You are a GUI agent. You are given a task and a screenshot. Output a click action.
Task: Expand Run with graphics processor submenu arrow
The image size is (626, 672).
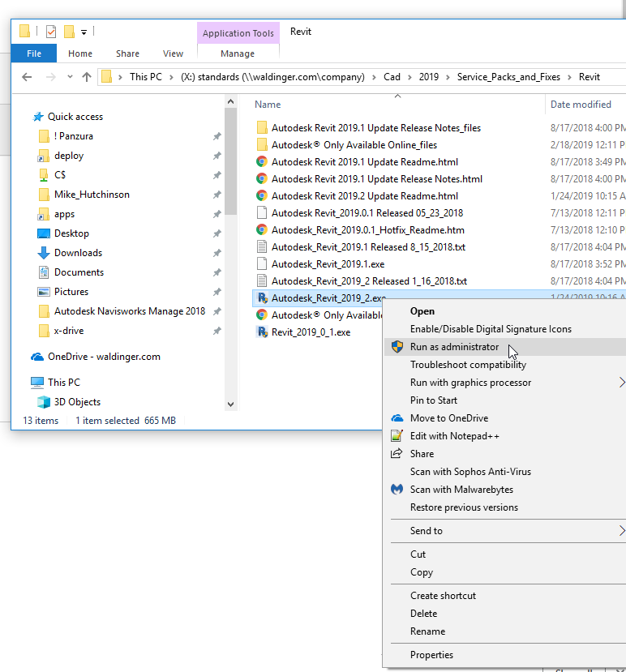click(x=622, y=383)
